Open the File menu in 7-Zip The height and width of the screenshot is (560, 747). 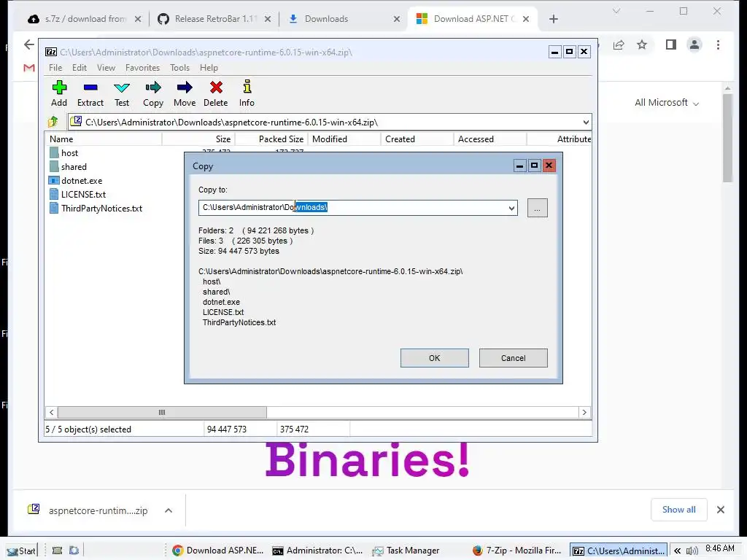click(x=55, y=68)
